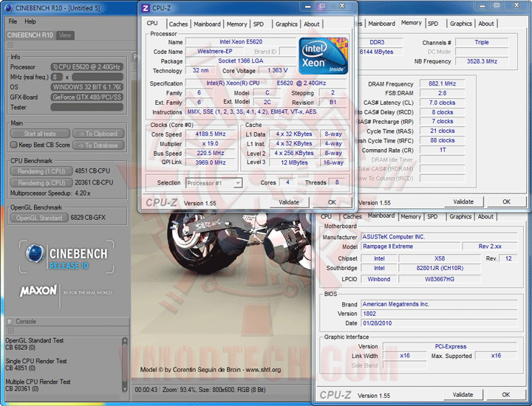The width and height of the screenshot is (532, 406).
Task: Open the Help menu in Cinebench
Action: [30, 21]
